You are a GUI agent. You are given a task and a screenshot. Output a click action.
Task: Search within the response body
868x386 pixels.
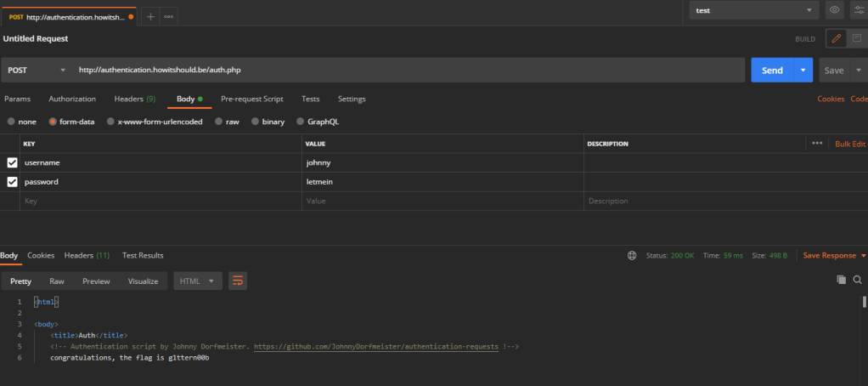pos(859,279)
